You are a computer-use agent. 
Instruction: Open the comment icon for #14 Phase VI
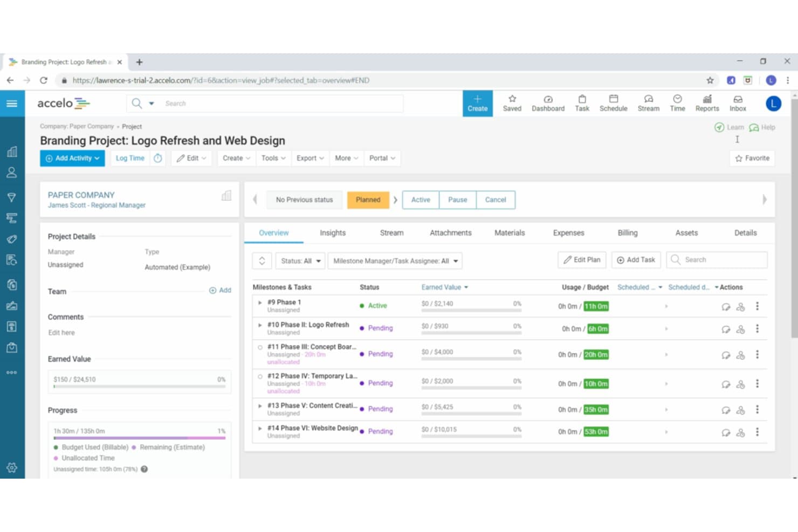[x=726, y=432]
